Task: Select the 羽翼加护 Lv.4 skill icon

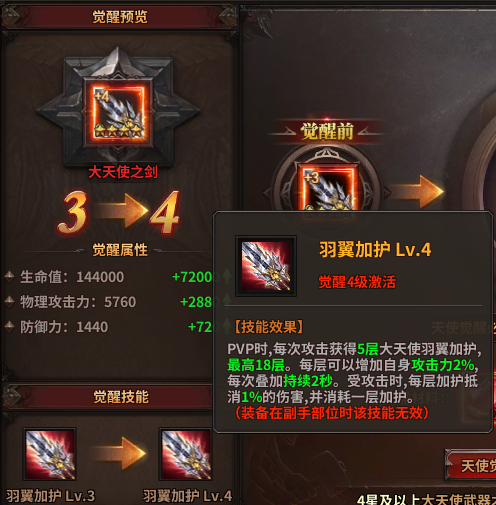Action: point(186,454)
